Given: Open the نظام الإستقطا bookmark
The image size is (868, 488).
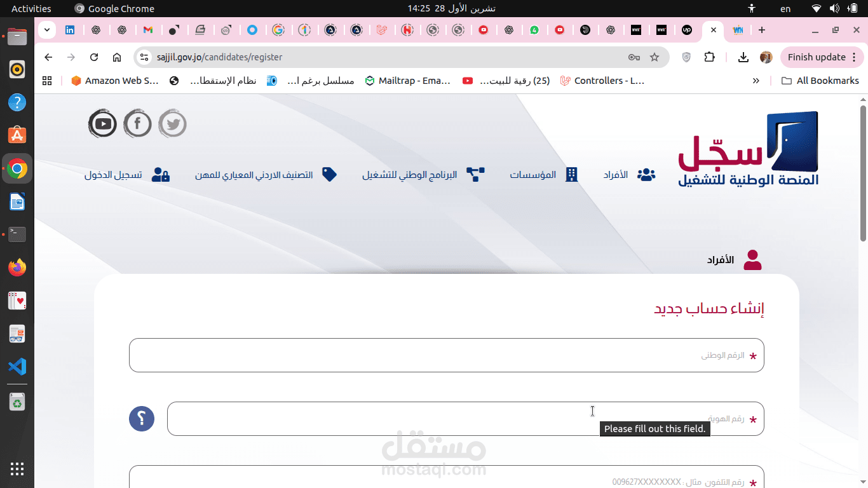Looking at the screenshot, I should (213, 81).
